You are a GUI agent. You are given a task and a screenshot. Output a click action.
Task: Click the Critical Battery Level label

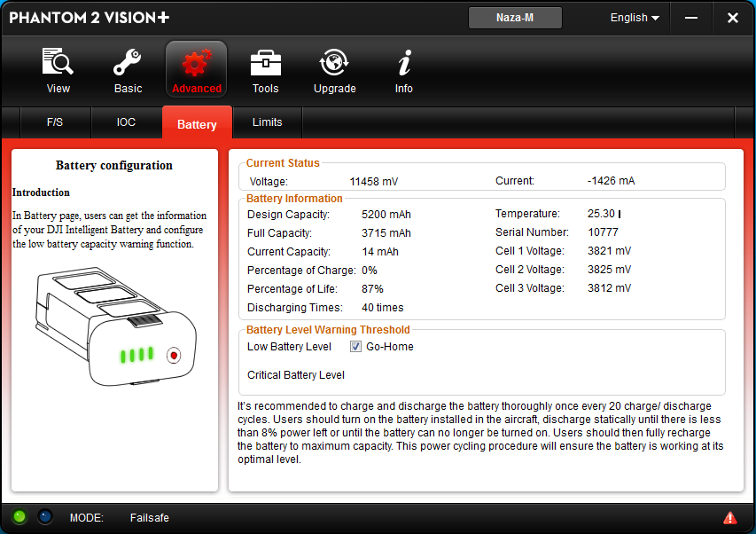[295, 375]
